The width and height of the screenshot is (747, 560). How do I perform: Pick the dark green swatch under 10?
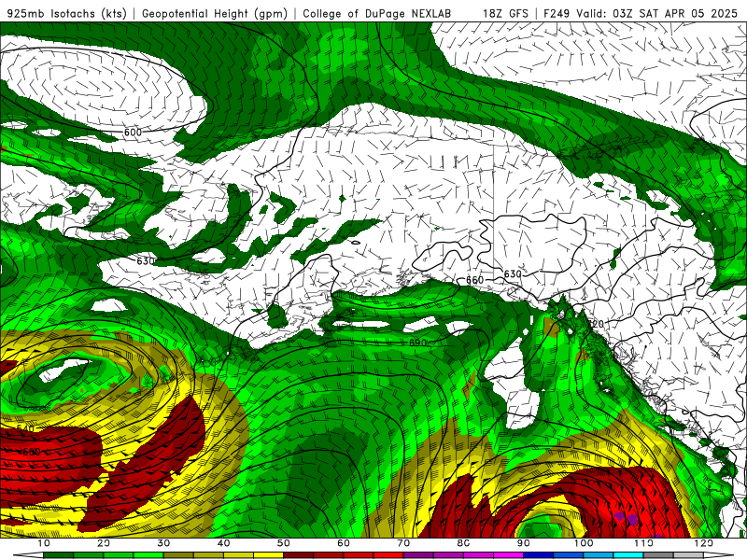[58, 555]
